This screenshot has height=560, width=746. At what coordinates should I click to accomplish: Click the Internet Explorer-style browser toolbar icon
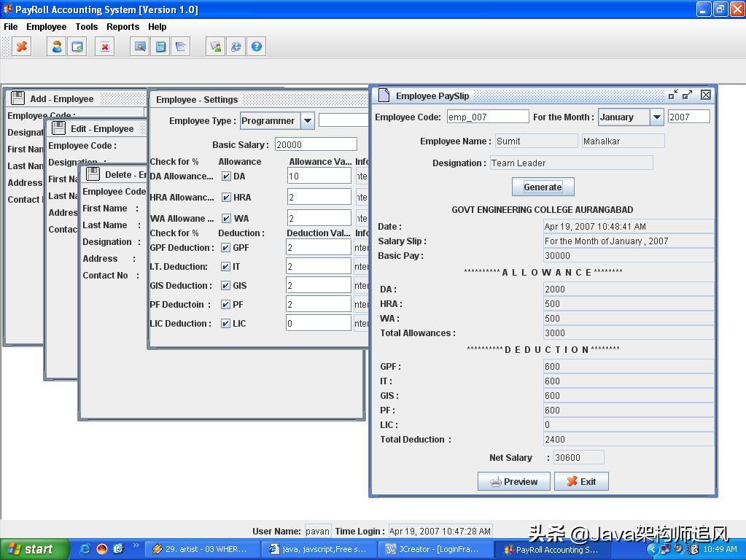(236, 47)
